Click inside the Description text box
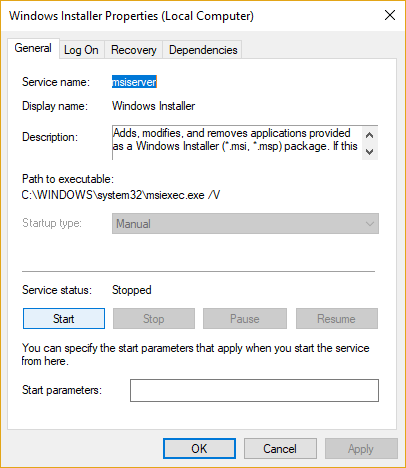The height and width of the screenshot is (468, 406). [237, 143]
